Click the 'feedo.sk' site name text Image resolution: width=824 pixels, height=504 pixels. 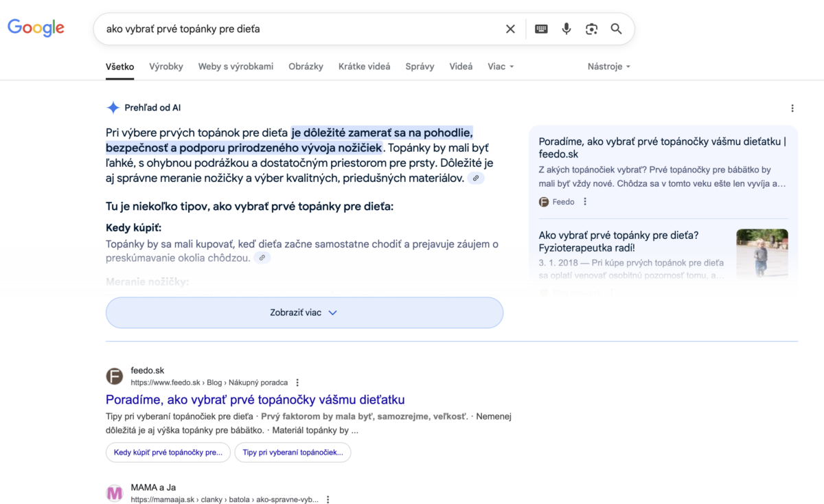[148, 371]
